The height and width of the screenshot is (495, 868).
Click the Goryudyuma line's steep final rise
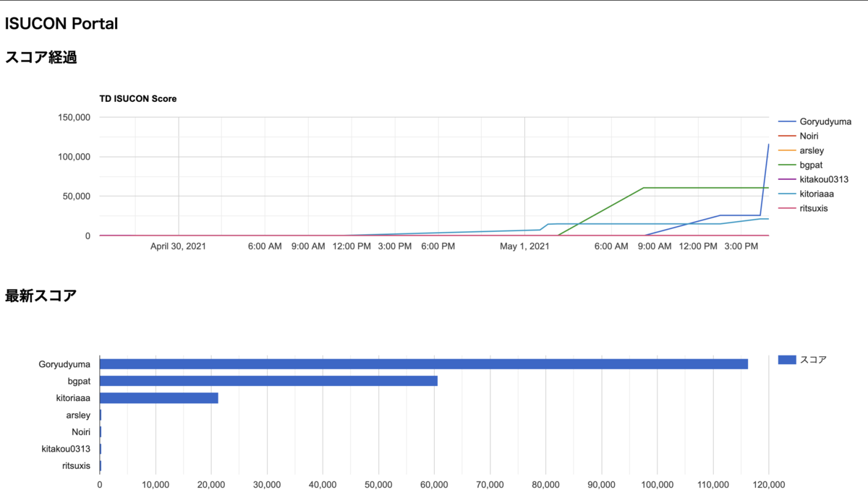[765, 179]
